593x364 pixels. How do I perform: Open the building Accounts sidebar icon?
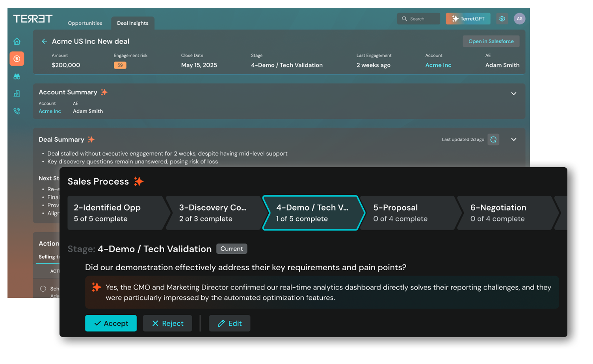pos(17,94)
